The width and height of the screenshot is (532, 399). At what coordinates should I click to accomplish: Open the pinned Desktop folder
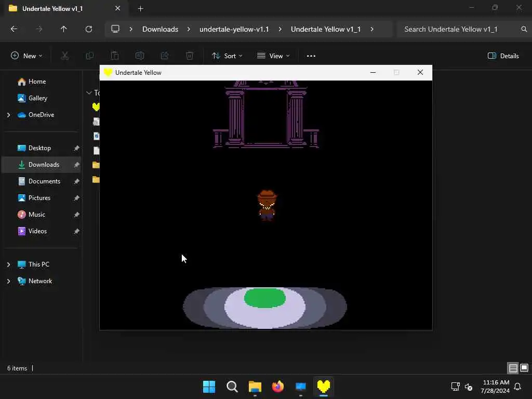click(x=42, y=148)
